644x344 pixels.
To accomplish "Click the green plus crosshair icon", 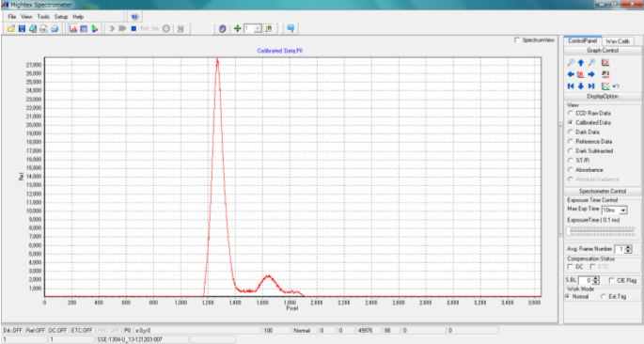I will click(x=237, y=28).
